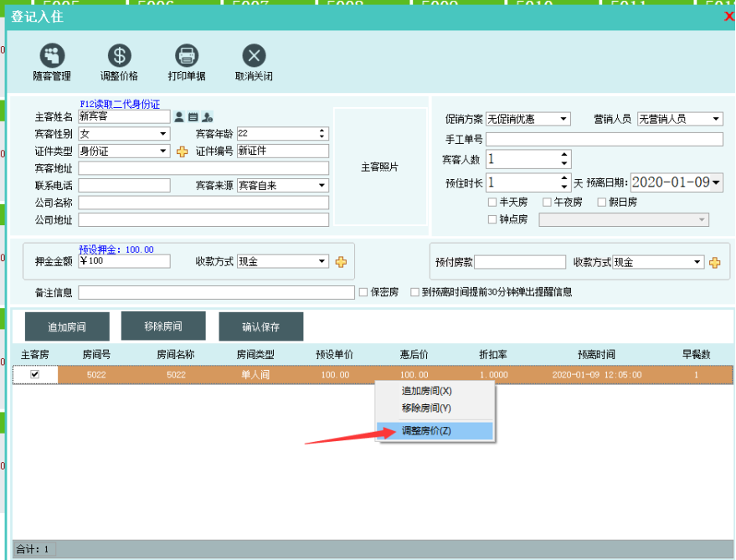This screenshot has height=560, width=736.
Task: Click the person icon beside 主客姓名
Action: (x=179, y=117)
